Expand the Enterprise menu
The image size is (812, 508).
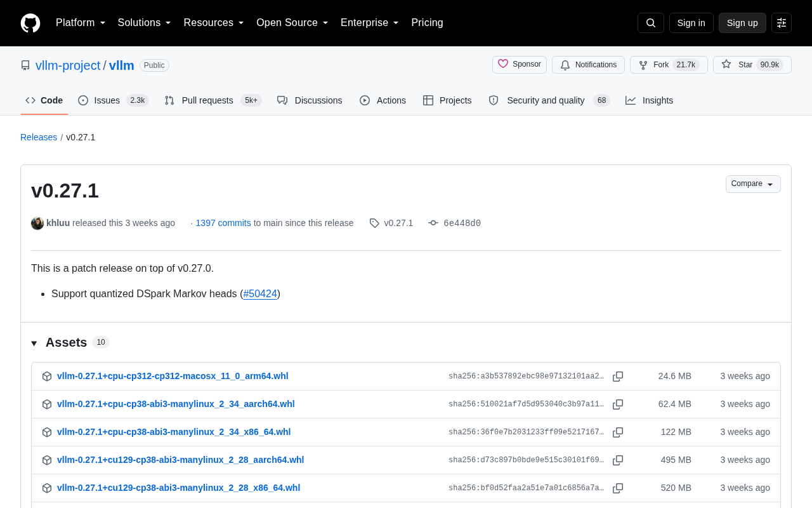370,23
